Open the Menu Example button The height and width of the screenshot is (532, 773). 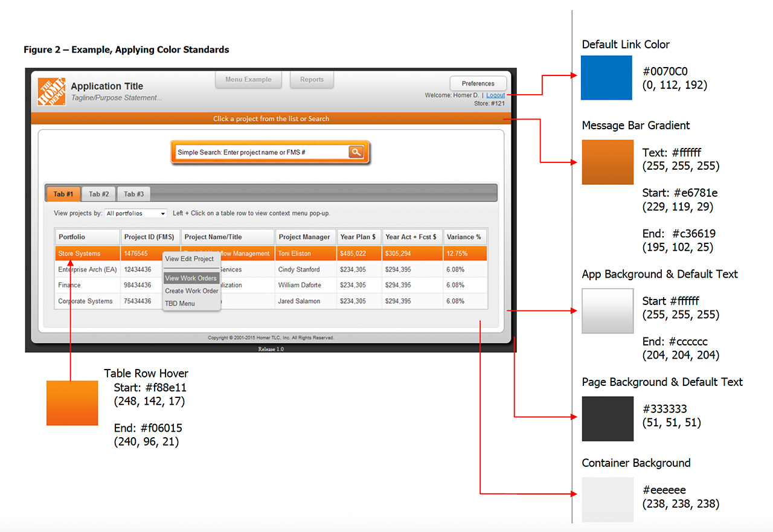pos(248,80)
